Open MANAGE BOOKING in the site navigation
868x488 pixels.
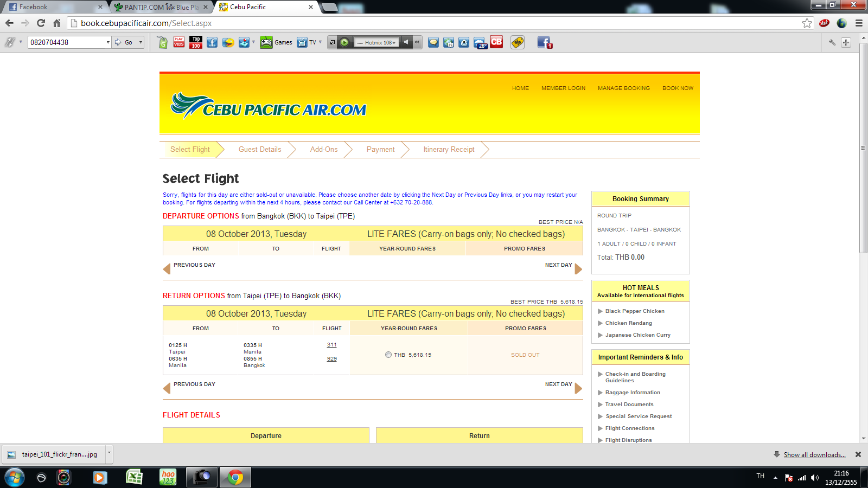(623, 88)
